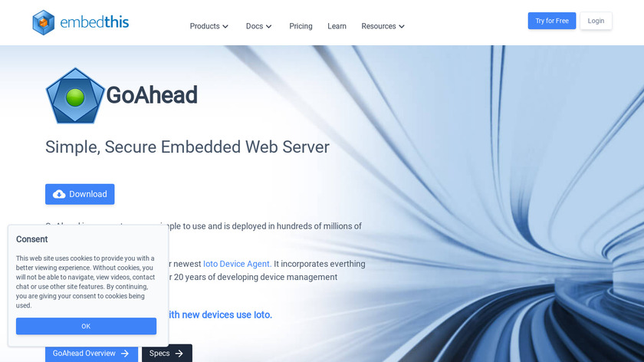Open the Products menu
The image size is (644, 362).
(x=209, y=26)
